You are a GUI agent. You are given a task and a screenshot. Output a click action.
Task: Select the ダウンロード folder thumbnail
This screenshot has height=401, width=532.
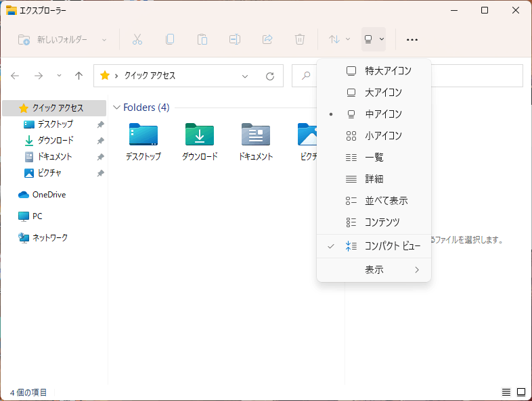pyautogui.click(x=200, y=142)
